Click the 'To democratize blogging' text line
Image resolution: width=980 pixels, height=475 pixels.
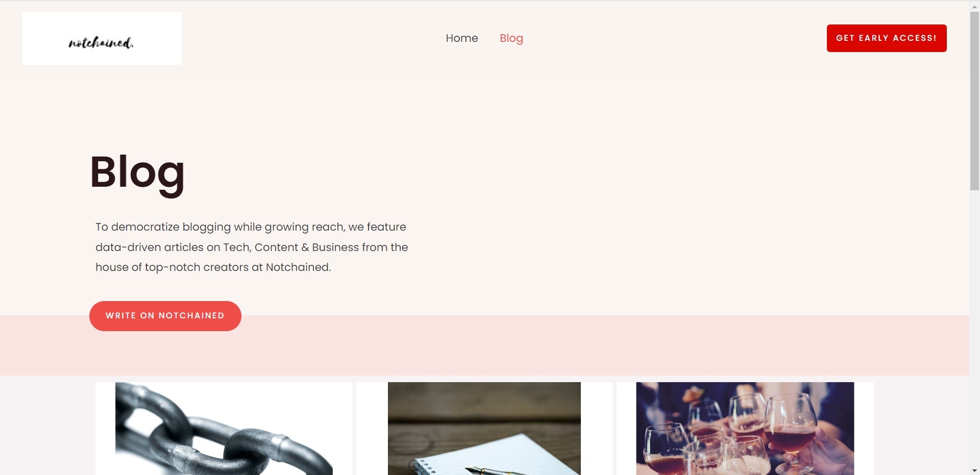coord(251,227)
